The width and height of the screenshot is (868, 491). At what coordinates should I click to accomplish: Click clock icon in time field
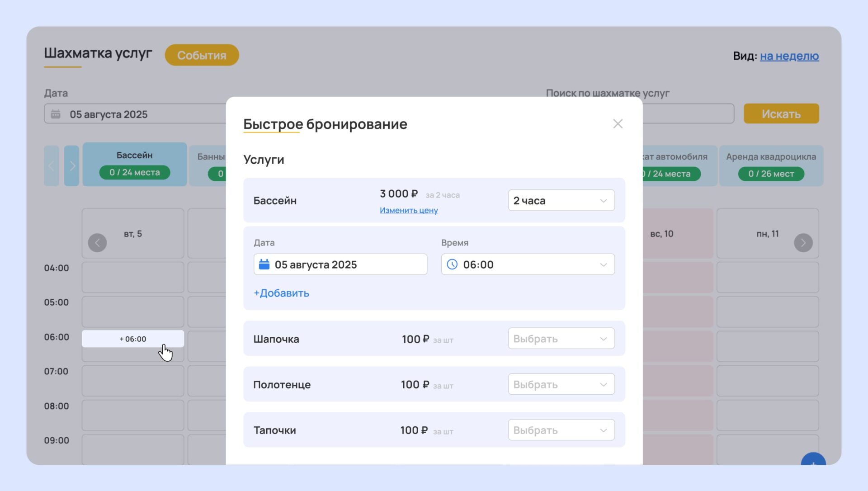point(452,264)
